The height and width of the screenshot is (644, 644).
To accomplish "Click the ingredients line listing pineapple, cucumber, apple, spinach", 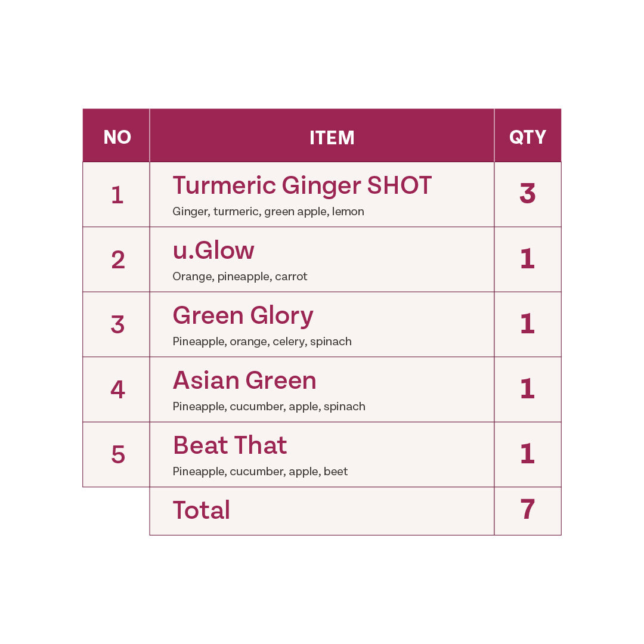I will tap(269, 407).
